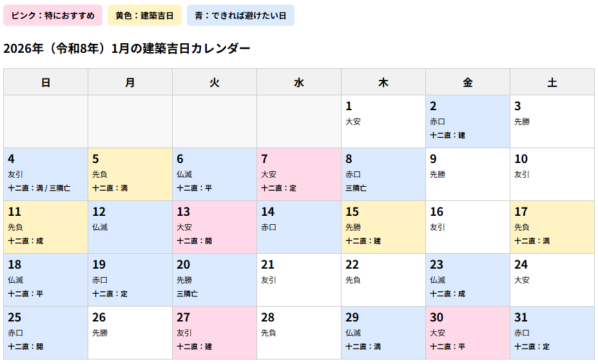598x364 pixels.
Task: Click January 30 大安 cell
Action: (x=468, y=332)
